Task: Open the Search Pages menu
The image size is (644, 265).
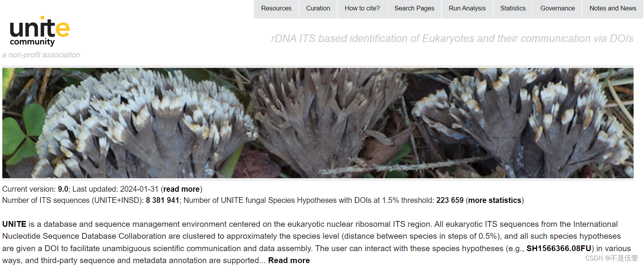Action: (x=414, y=8)
